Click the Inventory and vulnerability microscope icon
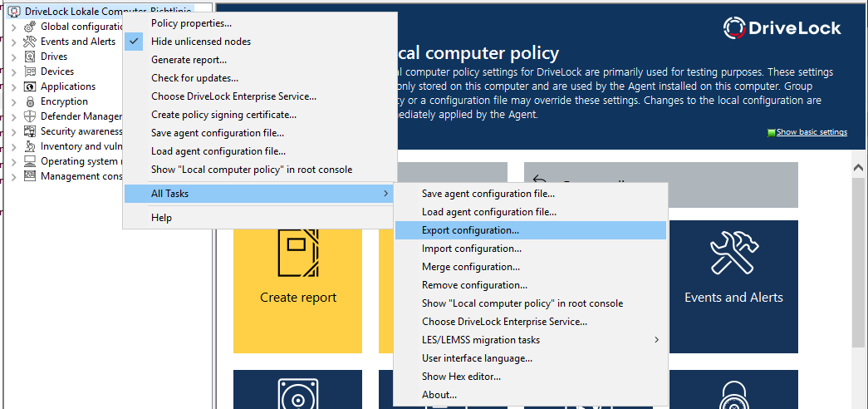This screenshot has width=868, height=409. (x=31, y=146)
